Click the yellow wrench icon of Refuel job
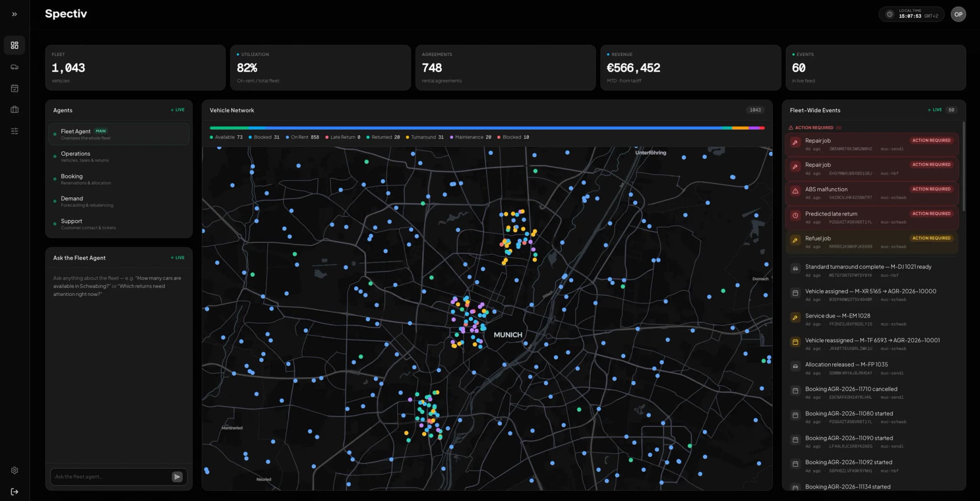 click(x=795, y=240)
